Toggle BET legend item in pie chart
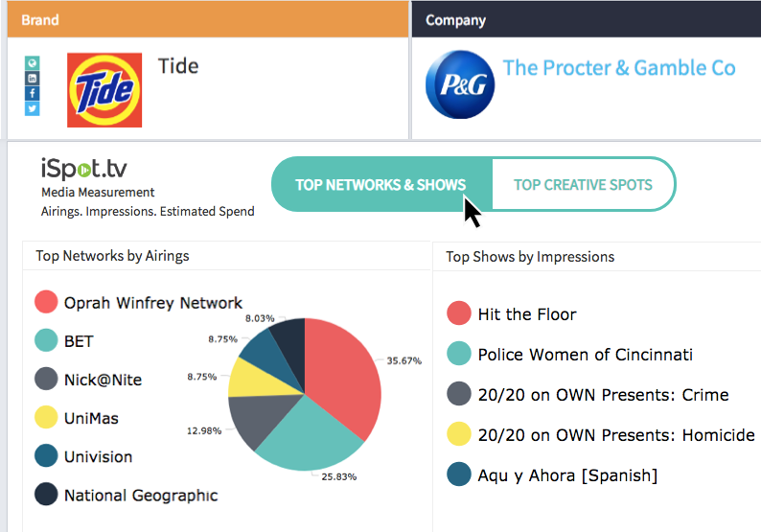Image resolution: width=761 pixels, height=532 pixels. (x=79, y=341)
